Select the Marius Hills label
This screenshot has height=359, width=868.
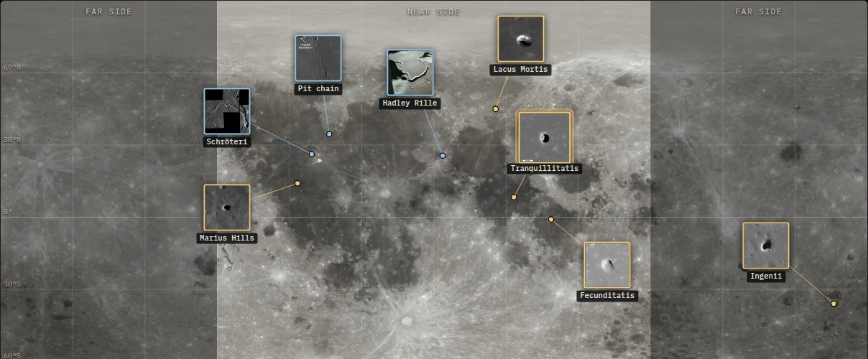227,238
